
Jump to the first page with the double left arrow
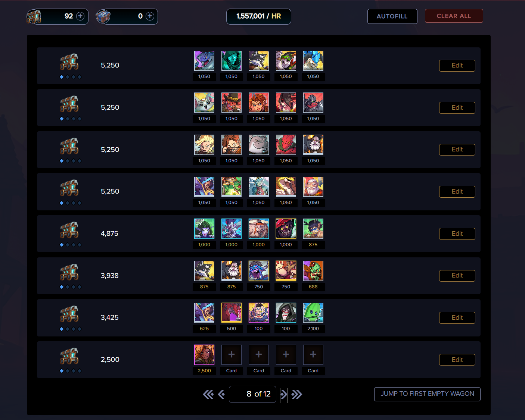208,394
